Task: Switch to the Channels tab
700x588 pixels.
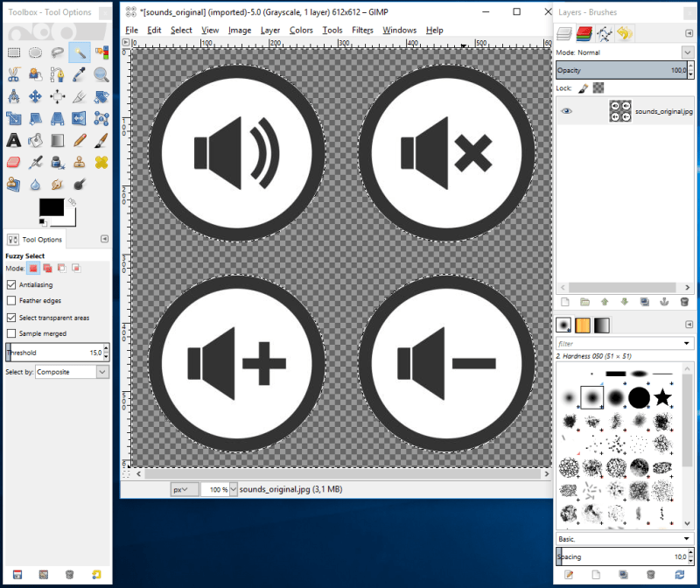Action: coord(584,33)
